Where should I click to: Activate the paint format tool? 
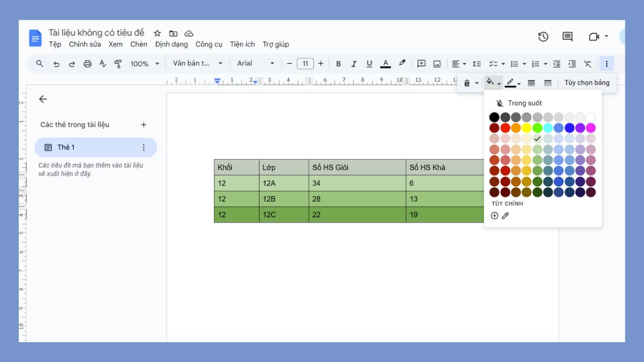(118, 64)
